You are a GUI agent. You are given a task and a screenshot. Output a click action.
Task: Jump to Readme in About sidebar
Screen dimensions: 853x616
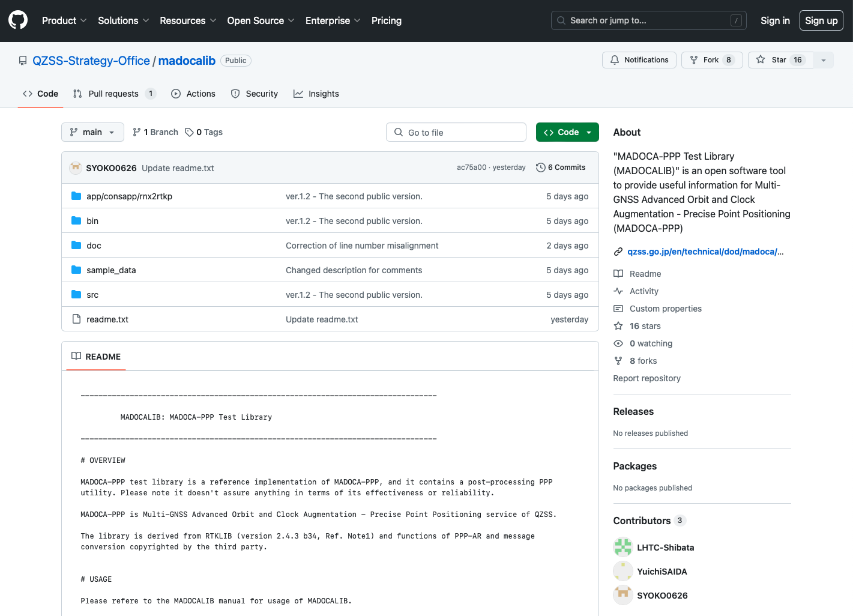pos(637,274)
